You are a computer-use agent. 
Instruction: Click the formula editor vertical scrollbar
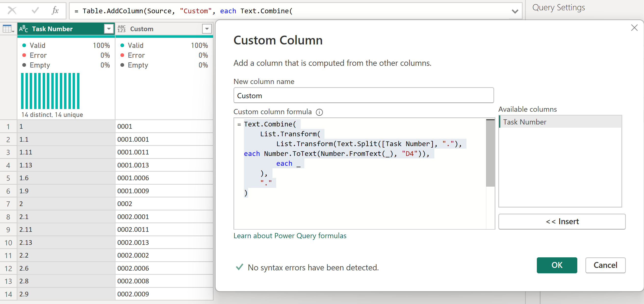(x=490, y=153)
